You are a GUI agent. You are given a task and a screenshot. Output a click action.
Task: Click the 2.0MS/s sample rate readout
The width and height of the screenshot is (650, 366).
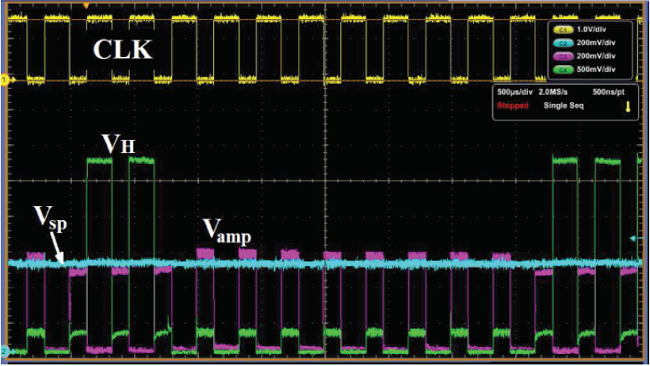(x=553, y=92)
